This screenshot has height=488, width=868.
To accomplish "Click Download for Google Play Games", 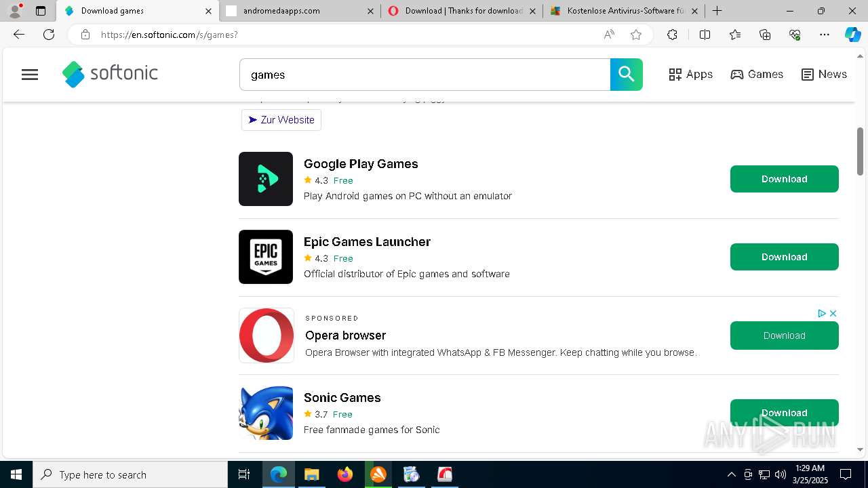I will coord(785,179).
